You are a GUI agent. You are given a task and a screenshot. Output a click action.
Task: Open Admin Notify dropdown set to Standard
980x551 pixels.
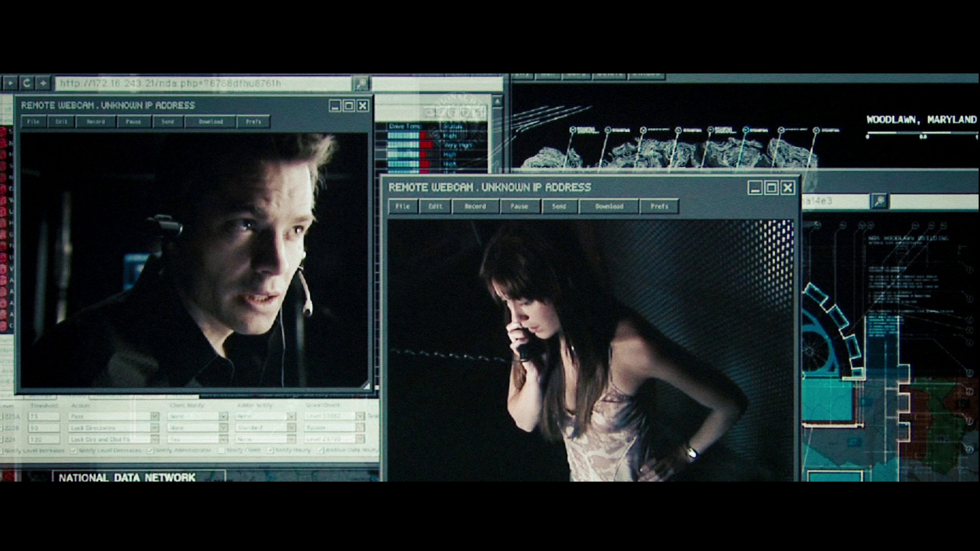coord(265,428)
